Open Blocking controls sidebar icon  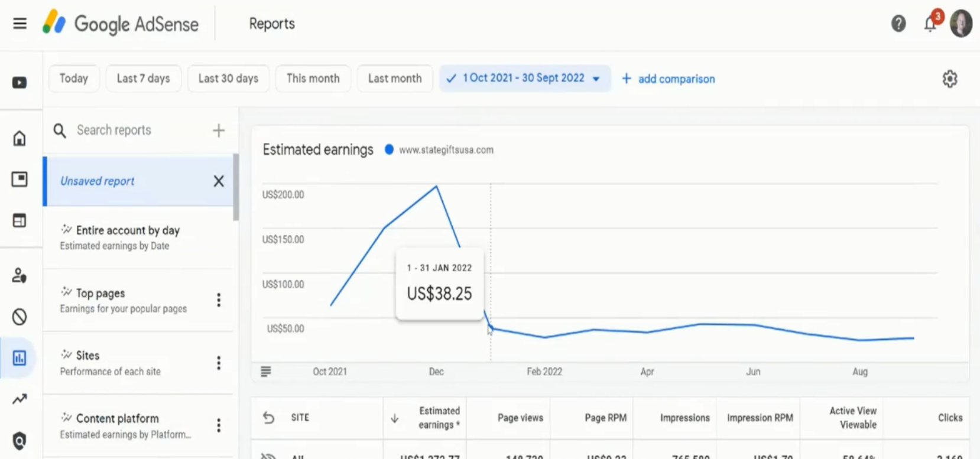20,317
